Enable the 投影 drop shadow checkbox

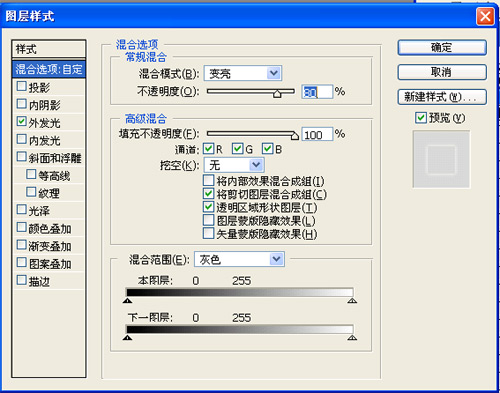(x=22, y=86)
